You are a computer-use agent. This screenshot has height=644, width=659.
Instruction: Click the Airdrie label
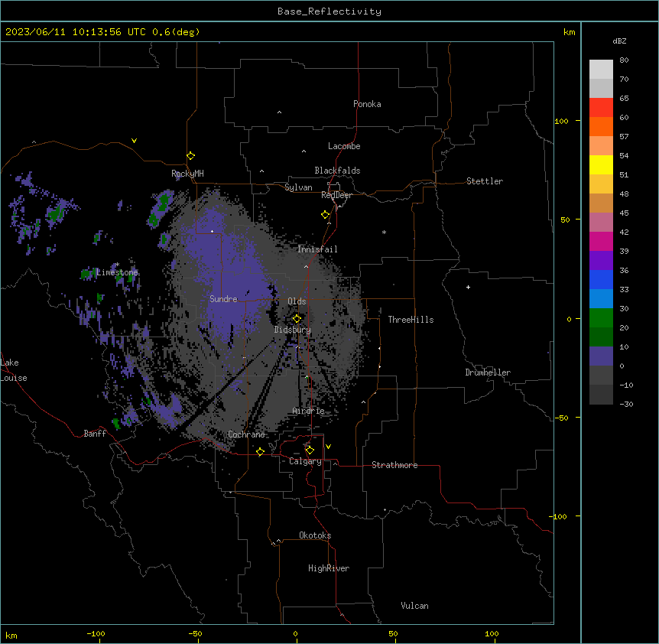click(308, 411)
